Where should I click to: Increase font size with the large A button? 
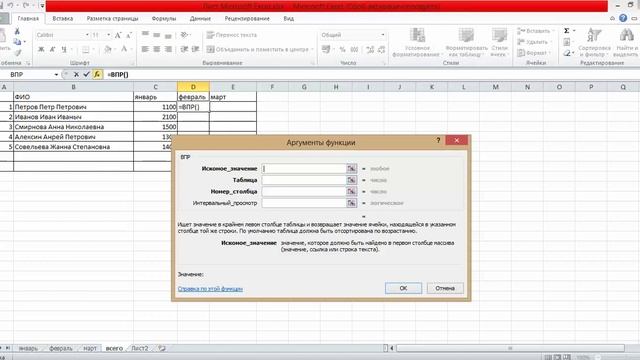point(118,35)
